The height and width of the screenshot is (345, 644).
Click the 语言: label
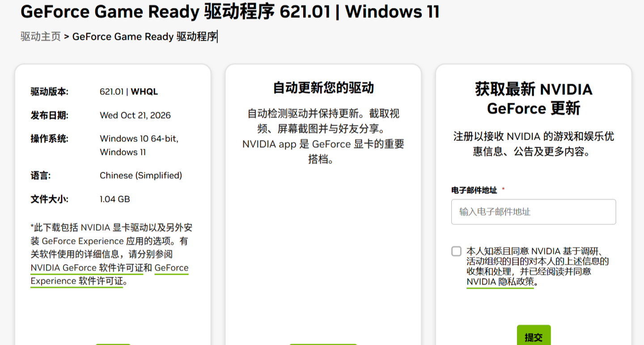(40, 175)
